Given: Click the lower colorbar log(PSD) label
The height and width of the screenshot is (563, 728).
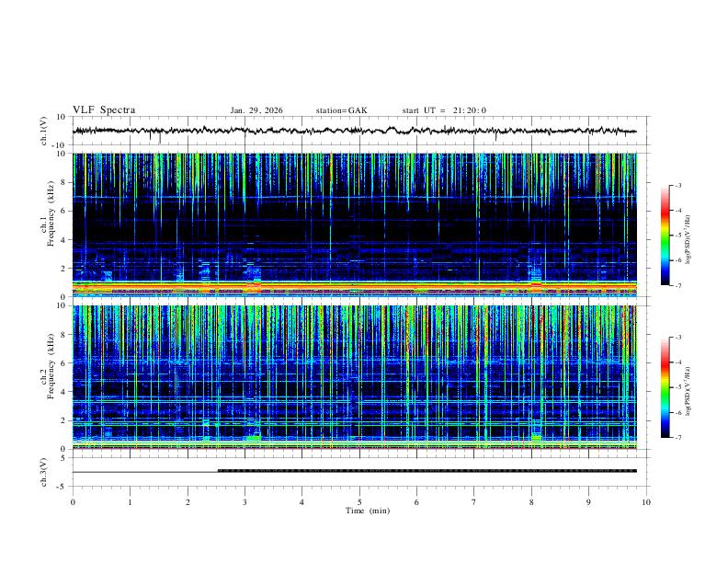Looking at the screenshot, I should [x=688, y=391].
